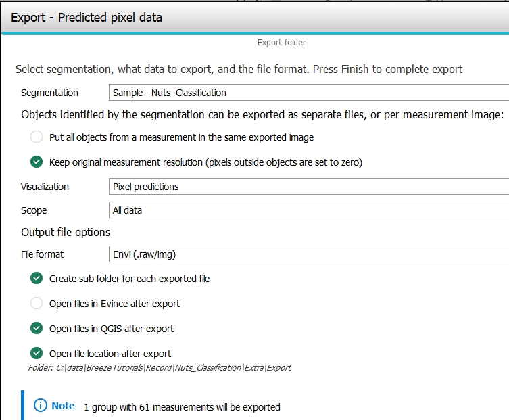
Task: Click the 'Visualization' field label
Action: (45, 187)
